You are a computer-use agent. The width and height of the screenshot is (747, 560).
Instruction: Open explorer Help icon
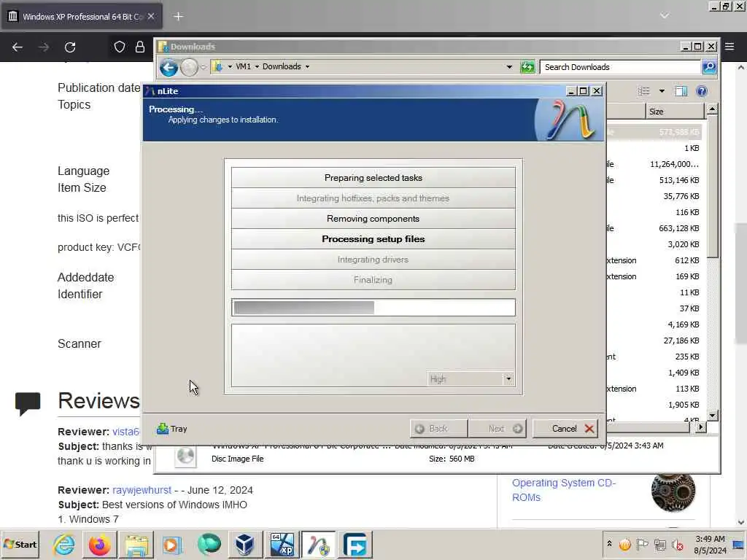point(702,91)
